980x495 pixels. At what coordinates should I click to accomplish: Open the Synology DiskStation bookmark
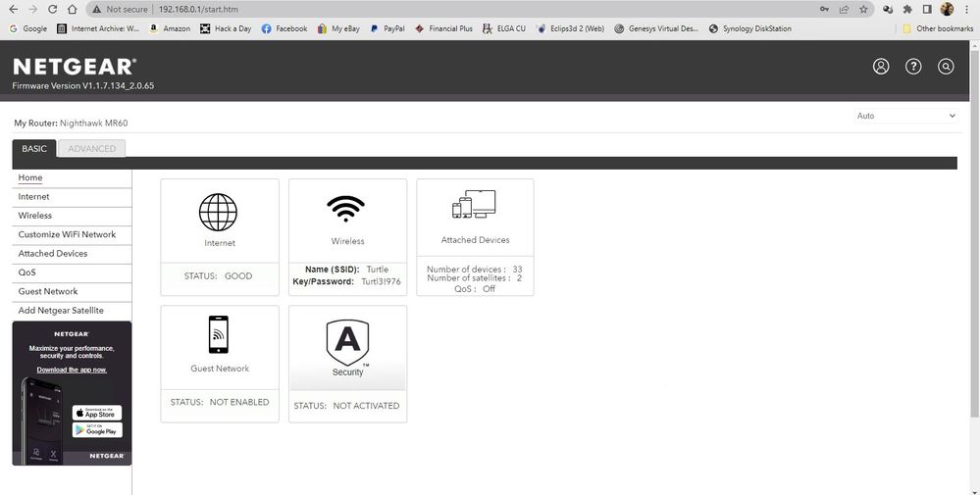[750, 28]
